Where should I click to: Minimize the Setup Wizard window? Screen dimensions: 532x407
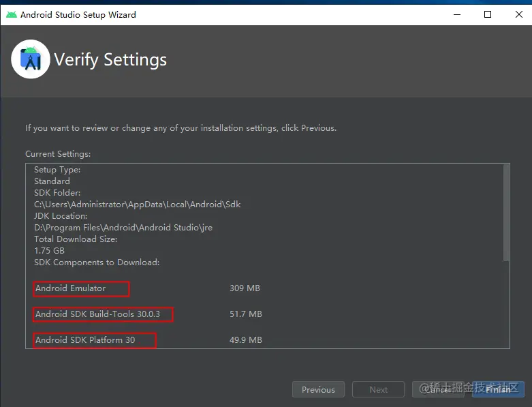click(457, 14)
